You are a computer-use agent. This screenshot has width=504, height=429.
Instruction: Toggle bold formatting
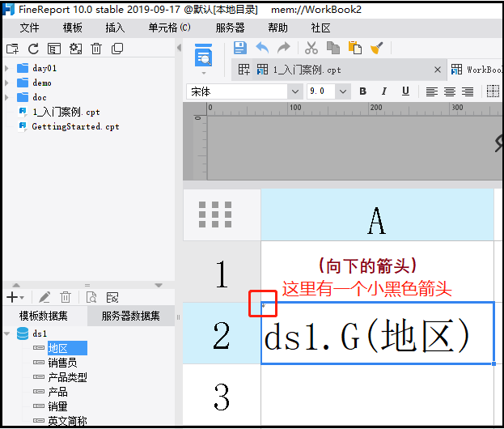363,91
